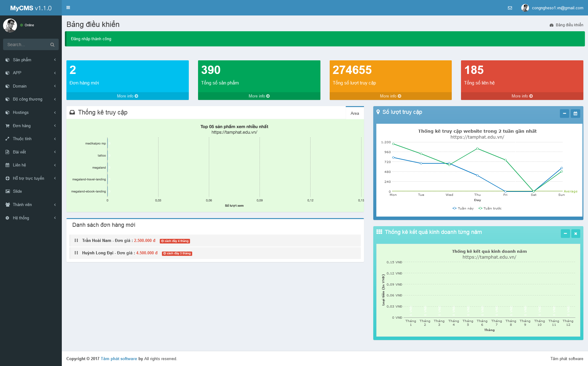Open the mail envelope icon in header

(x=510, y=8)
